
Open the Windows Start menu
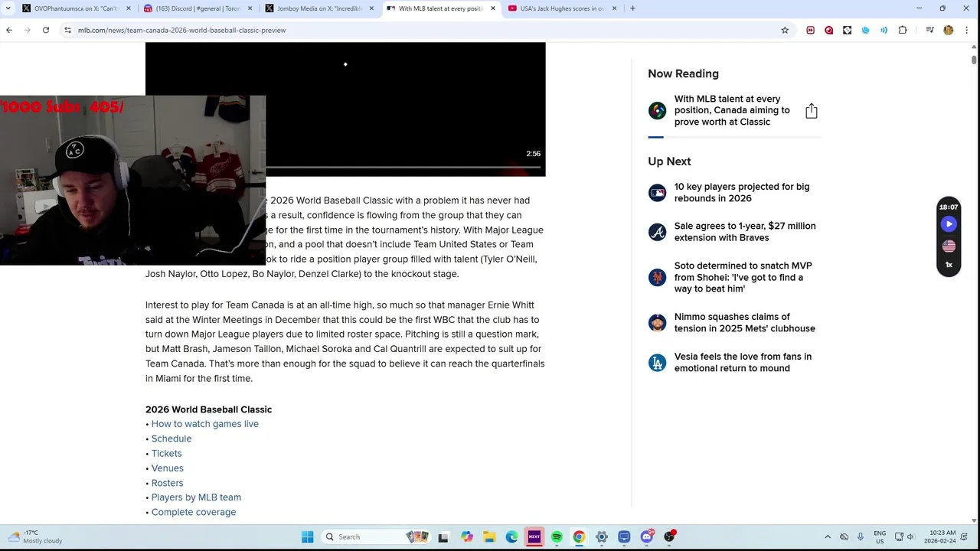click(x=307, y=536)
